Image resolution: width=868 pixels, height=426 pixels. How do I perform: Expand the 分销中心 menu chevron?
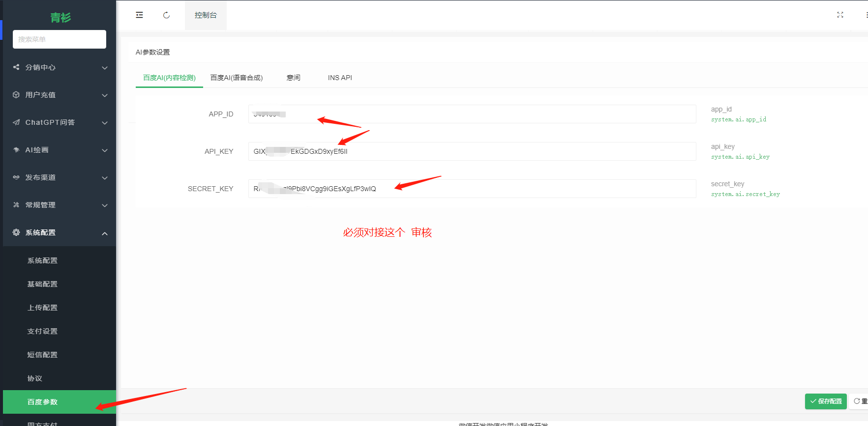coord(105,68)
